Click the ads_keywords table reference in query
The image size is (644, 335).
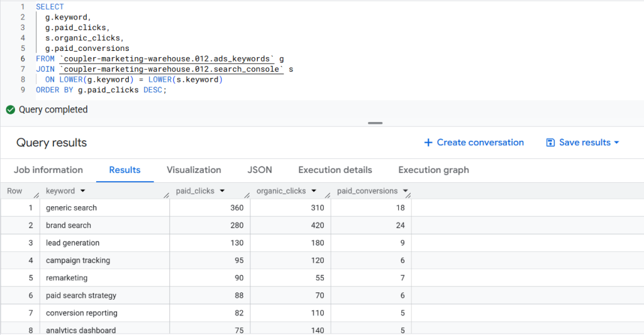[167, 58]
